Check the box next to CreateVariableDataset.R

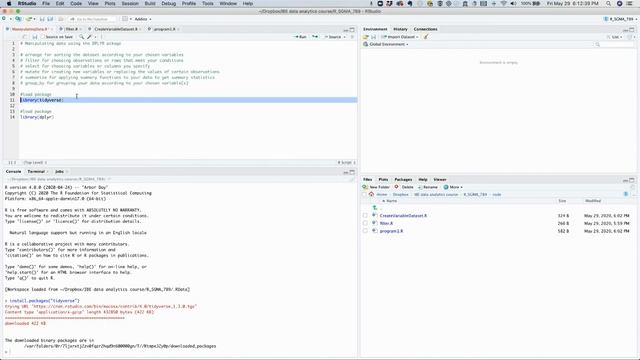(x=365, y=216)
